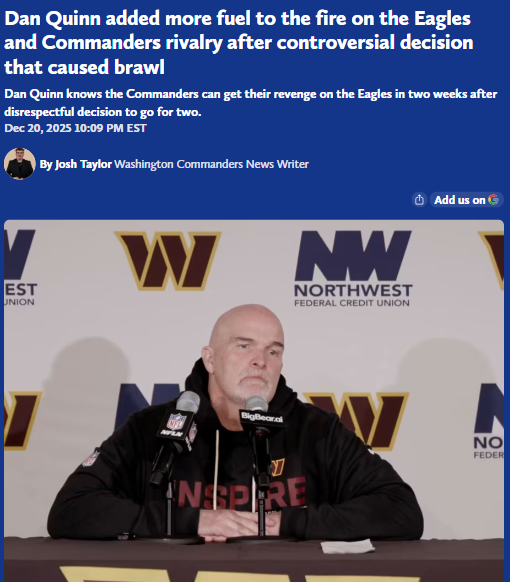510x582 pixels.
Task: Click the share icon beside Add us on
Action: click(419, 200)
